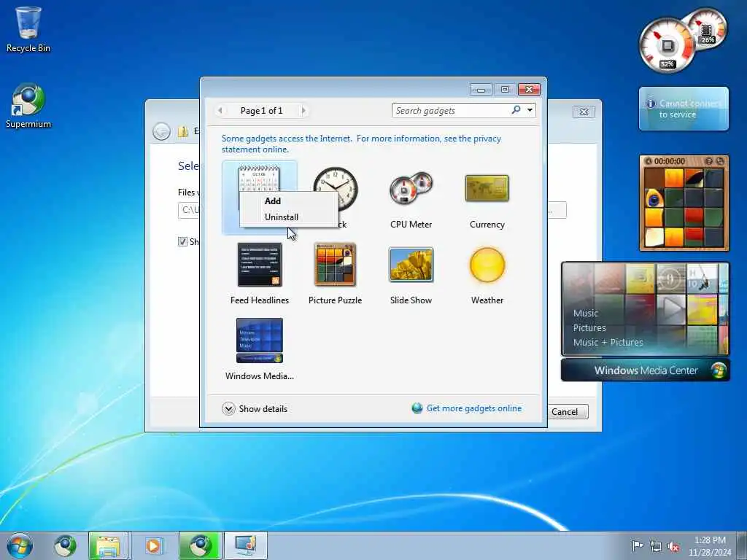
Task: Go to previous gadget page arrow
Action: pyautogui.click(x=220, y=111)
